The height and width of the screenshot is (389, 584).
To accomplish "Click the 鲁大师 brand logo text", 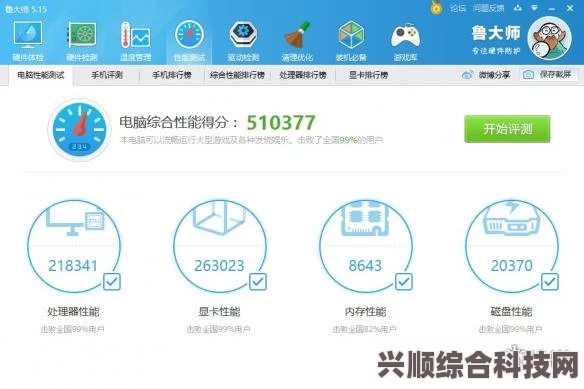I will point(496,33).
